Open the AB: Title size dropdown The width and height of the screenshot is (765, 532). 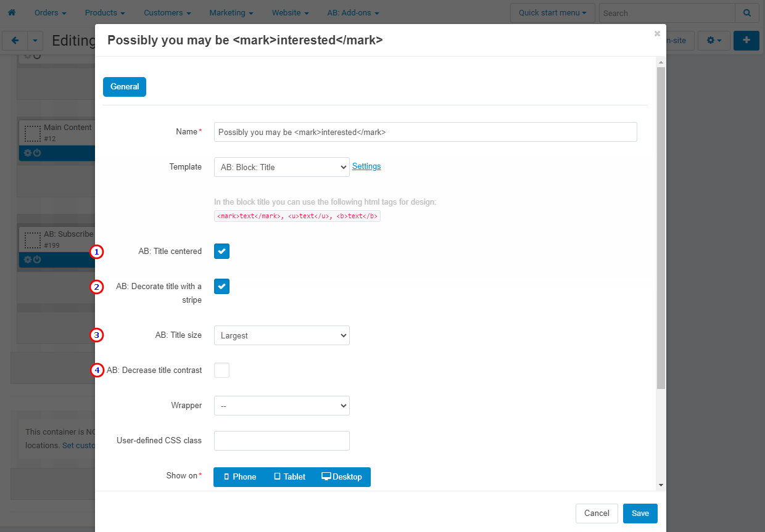pyautogui.click(x=282, y=335)
